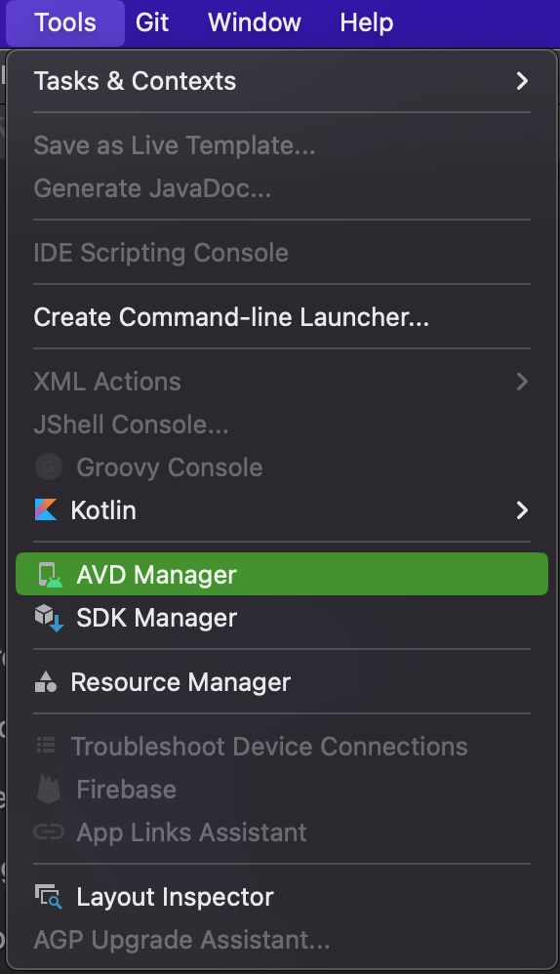Click AGP Upgrade Assistant... entry
The width and height of the screenshot is (560, 974).
tap(282, 940)
